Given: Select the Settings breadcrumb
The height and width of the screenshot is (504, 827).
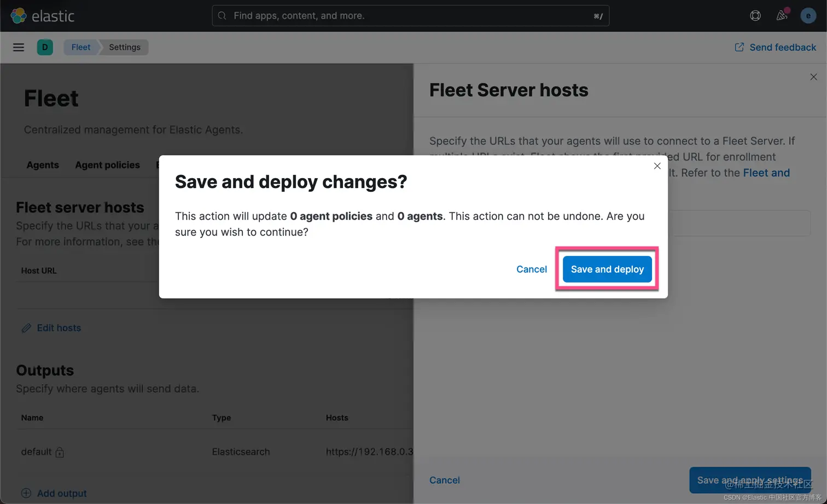Looking at the screenshot, I should coord(125,48).
